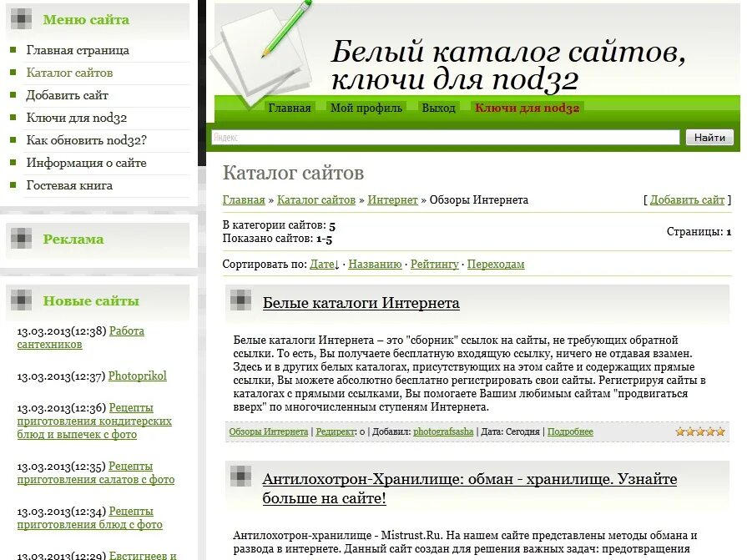The width and height of the screenshot is (747, 560).
Task: Click the Найти search button
Action: (709, 137)
